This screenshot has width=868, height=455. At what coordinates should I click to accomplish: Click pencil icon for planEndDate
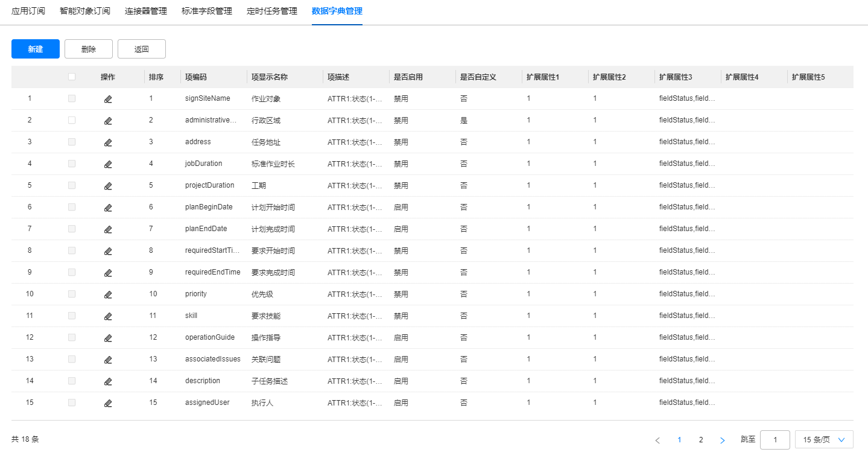pyautogui.click(x=108, y=229)
